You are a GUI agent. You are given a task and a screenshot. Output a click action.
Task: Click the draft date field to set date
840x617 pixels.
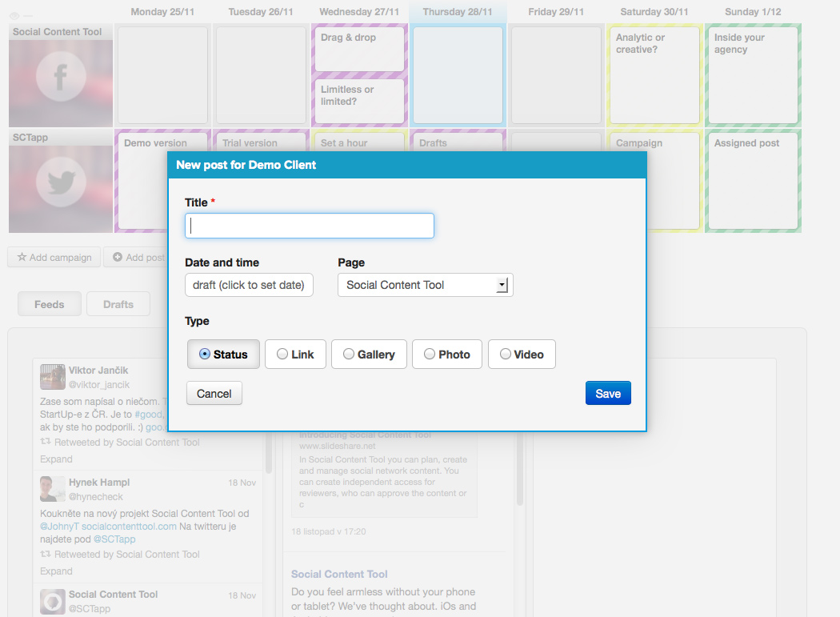point(249,285)
